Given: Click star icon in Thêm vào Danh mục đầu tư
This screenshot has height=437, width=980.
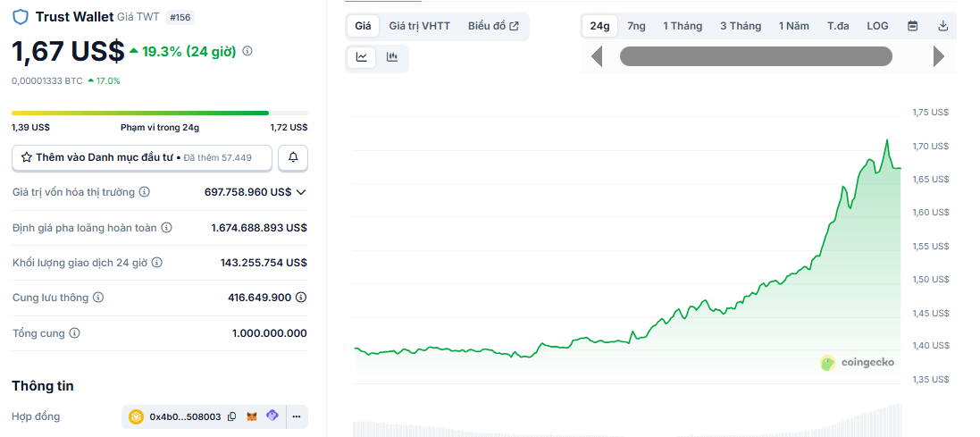Looking at the screenshot, I should pyautogui.click(x=26, y=157).
